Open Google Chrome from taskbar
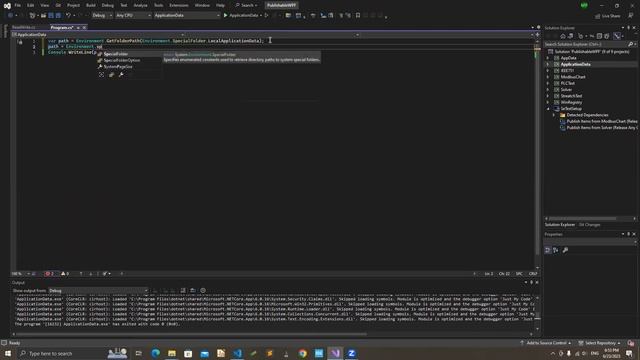This screenshot has width=640, height=360. [302, 353]
